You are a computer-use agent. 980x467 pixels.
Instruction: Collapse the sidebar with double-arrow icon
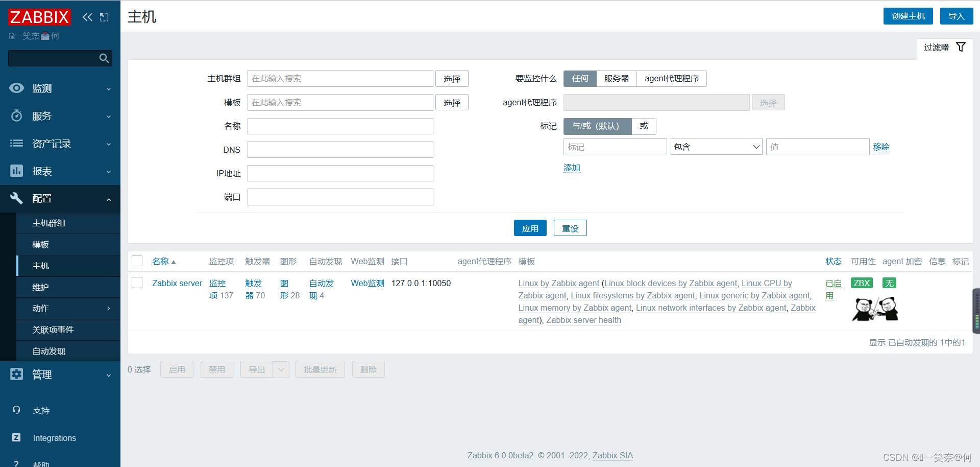pyautogui.click(x=88, y=17)
